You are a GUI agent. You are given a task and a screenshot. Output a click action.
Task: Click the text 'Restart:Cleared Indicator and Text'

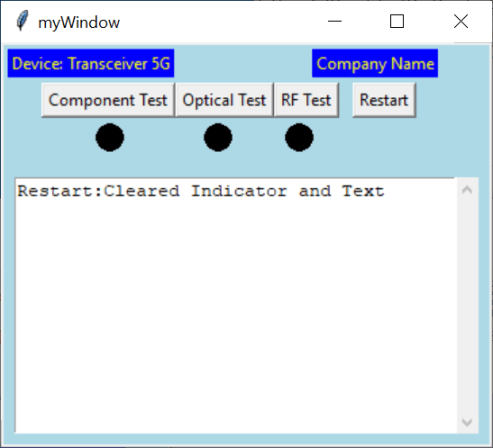coord(201,191)
